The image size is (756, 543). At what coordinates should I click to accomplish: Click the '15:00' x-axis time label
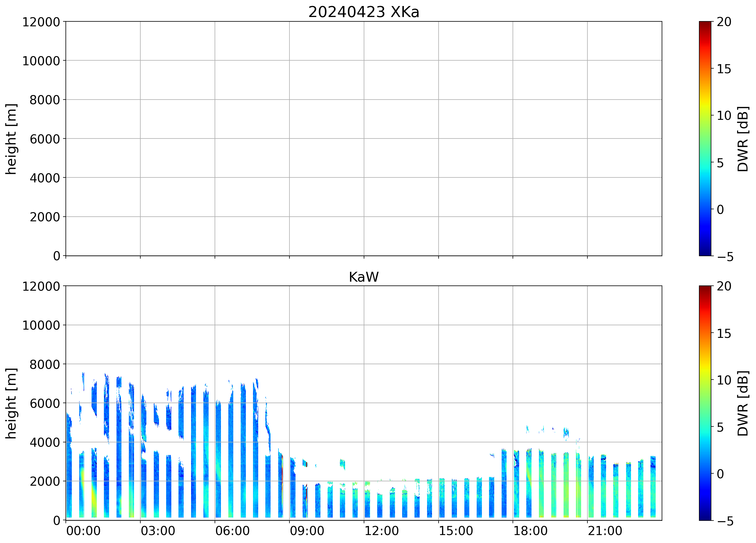tap(456, 531)
